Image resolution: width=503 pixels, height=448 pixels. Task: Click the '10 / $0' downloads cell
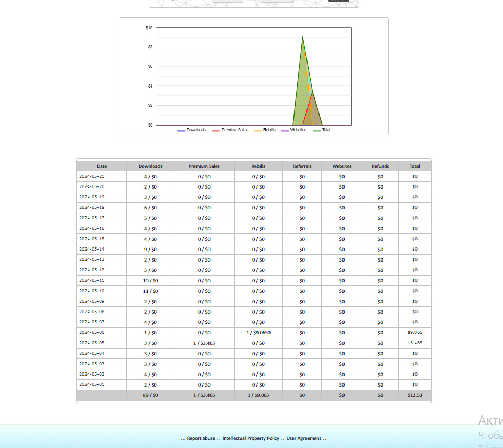(x=150, y=281)
